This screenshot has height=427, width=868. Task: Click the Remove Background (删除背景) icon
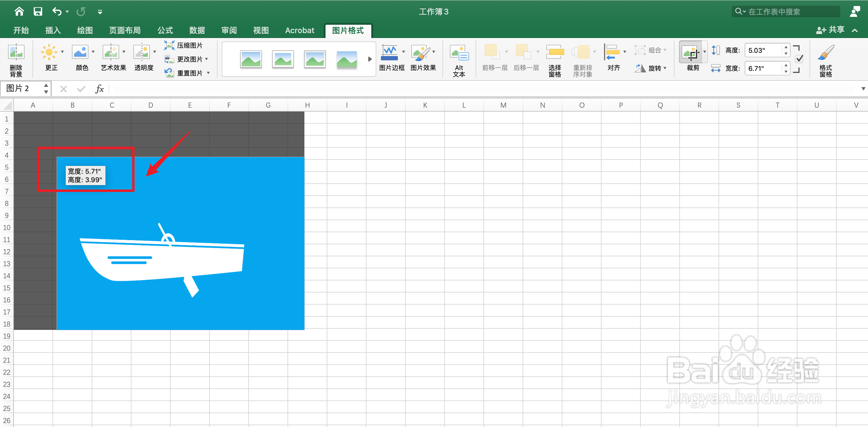coord(16,53)
